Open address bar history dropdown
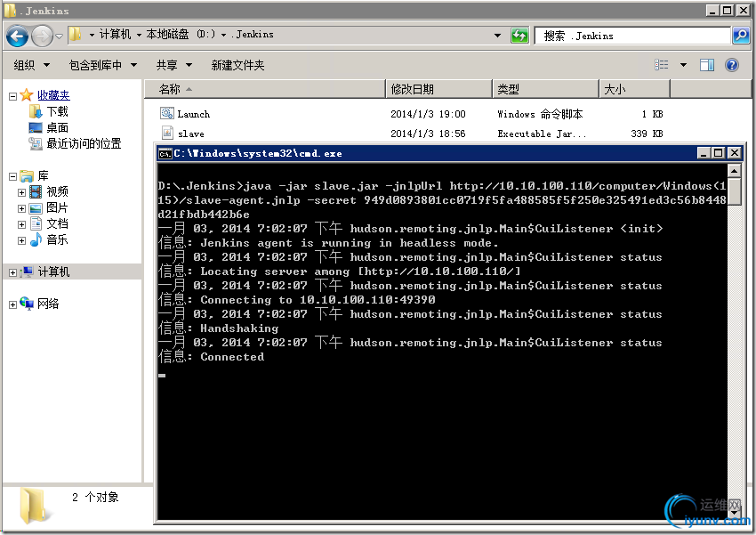 click(497, 36)
